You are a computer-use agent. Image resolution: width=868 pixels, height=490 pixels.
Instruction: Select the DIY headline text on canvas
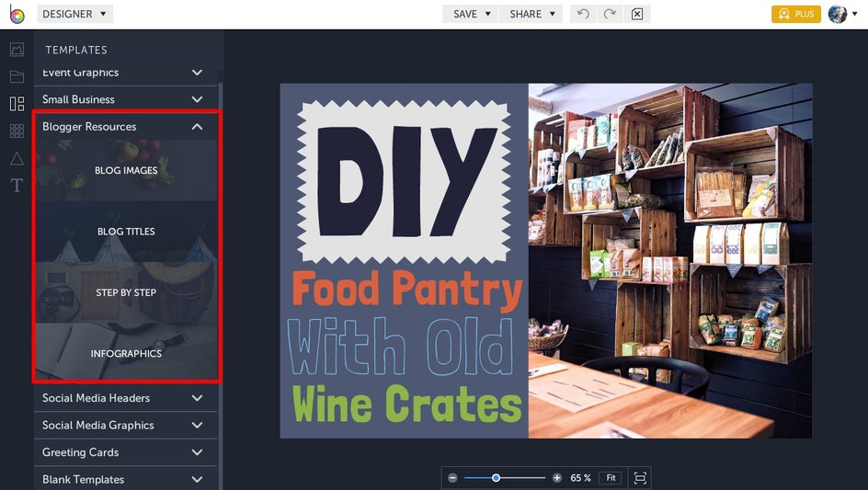click(x=407, y=182)
